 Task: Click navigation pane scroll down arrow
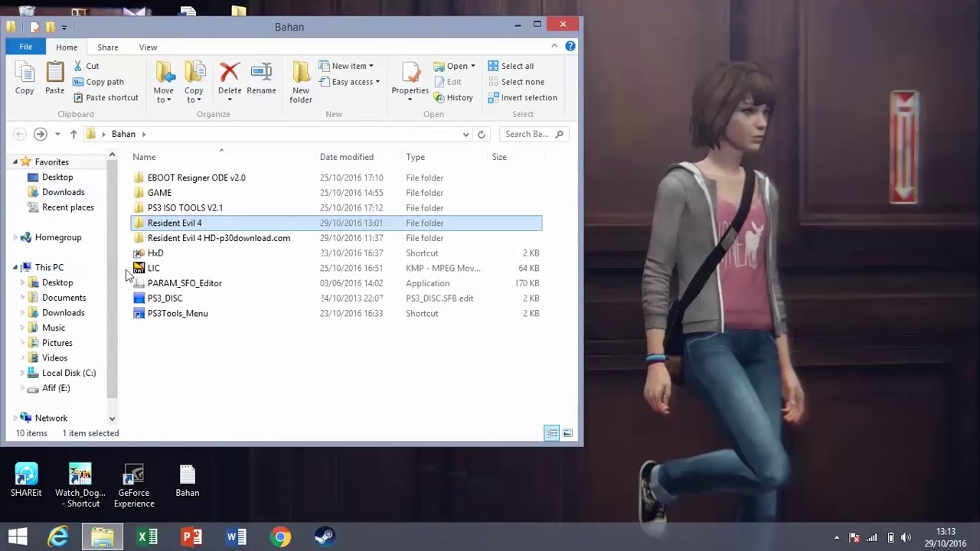pyautogui.click(x=112, y=419)
